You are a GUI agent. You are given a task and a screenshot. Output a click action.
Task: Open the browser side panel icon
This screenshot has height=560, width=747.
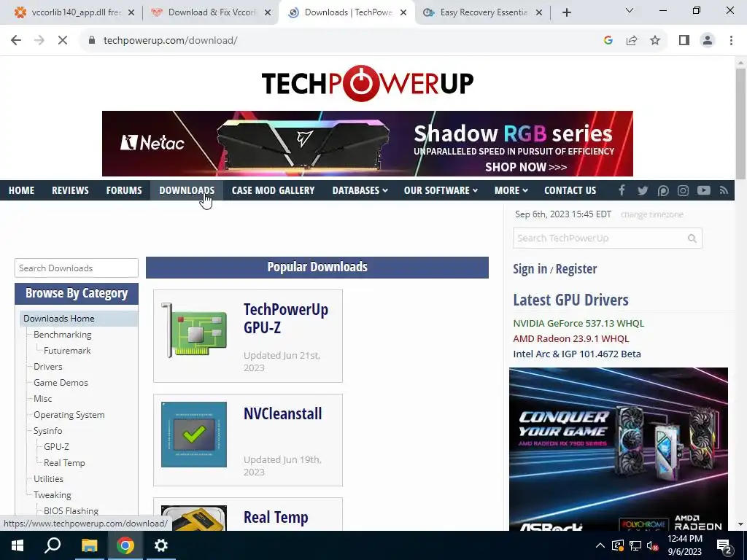point(684,41)
